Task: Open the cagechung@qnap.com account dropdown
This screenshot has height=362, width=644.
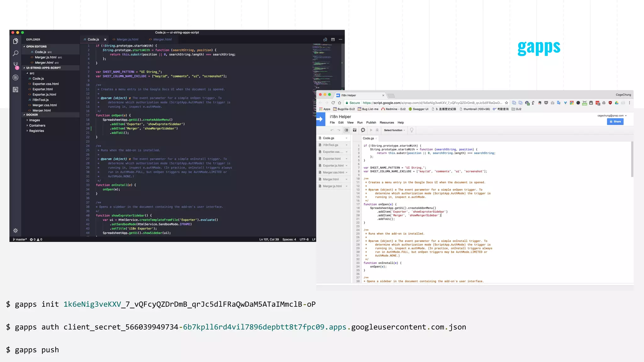Action: [x=612, y=116]
